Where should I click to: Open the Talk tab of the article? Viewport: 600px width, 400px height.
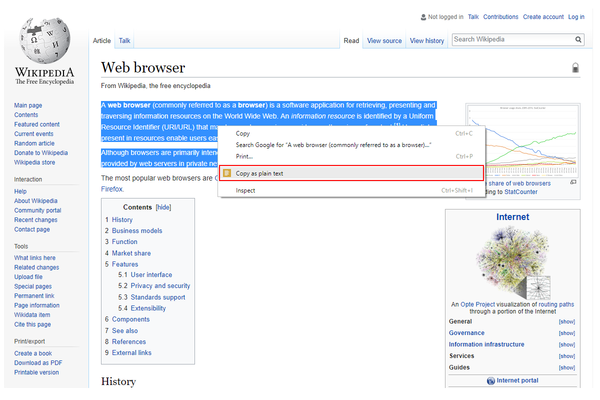(x=125, y=41)
